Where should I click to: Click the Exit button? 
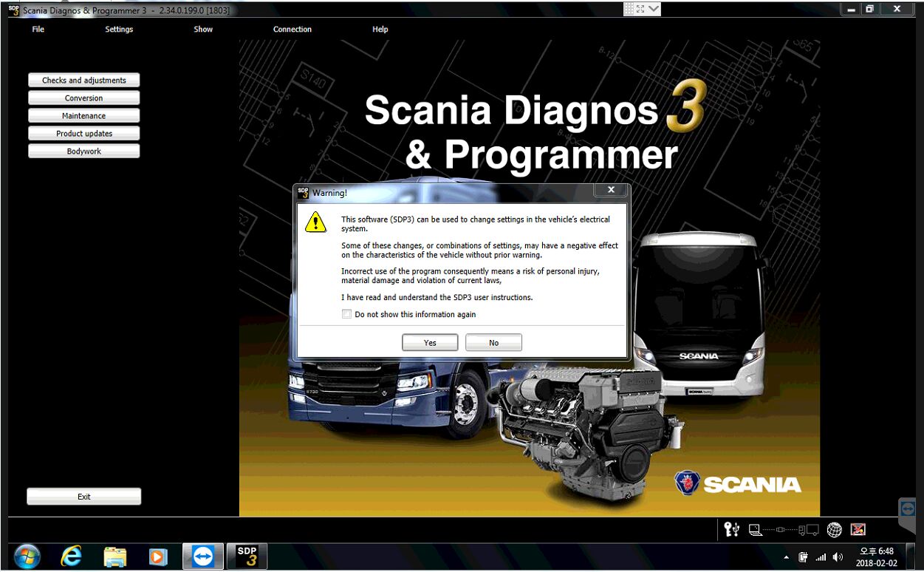tap(84, 497)
